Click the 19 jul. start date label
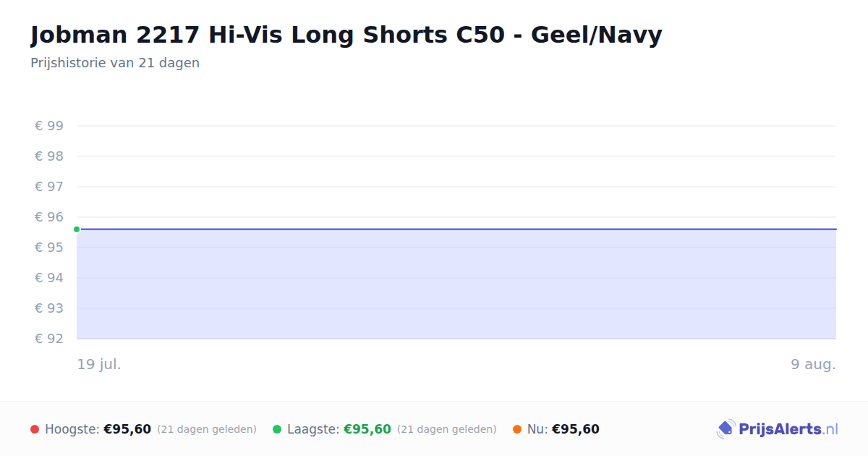Image resolution: width=868 pixels, height=456 pixels. click(99, 364)
